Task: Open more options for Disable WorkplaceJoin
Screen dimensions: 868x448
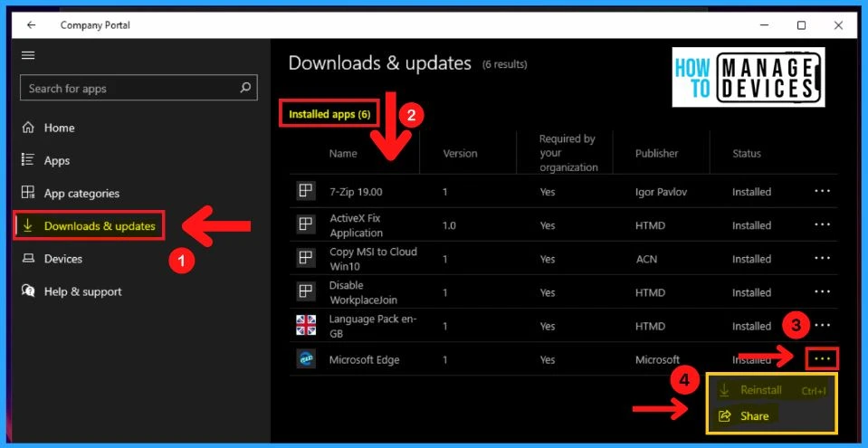Action: (x=823, y=291)
